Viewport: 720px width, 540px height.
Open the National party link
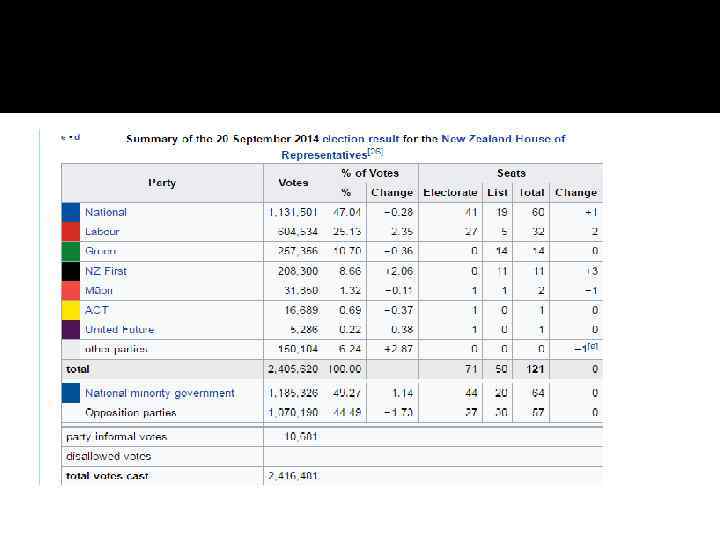(x=106, y=212)
